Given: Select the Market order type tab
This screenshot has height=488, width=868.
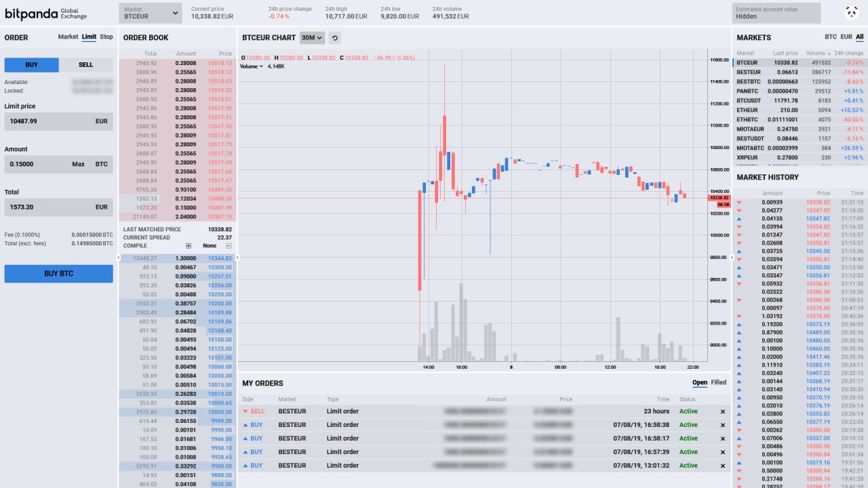Looking at the screenshot, I should (x=68, y=37).
